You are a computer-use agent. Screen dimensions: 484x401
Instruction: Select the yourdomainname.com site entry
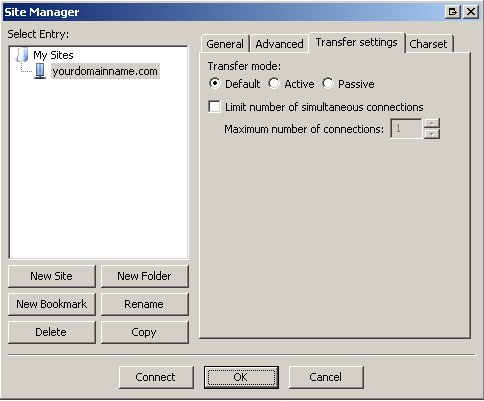coord(105,71)
